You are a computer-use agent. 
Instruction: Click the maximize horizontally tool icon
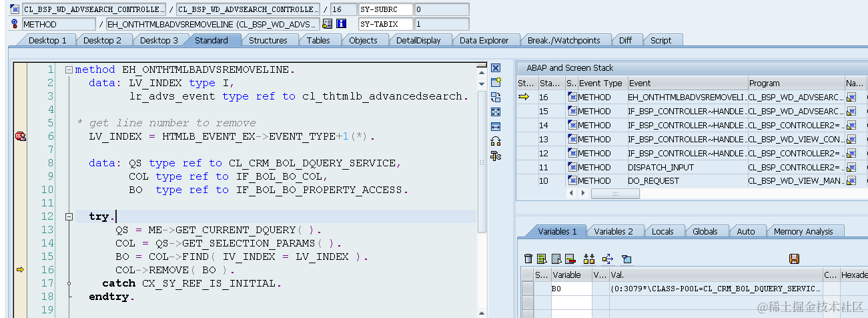pyautogui.click(x=496, y=126)
